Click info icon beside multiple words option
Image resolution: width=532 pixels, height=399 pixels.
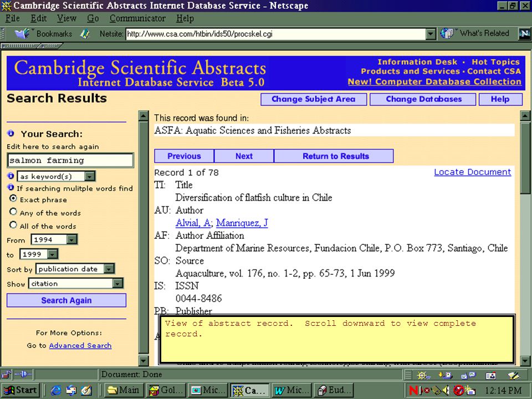pyautogui.click(x=11, y=188)
